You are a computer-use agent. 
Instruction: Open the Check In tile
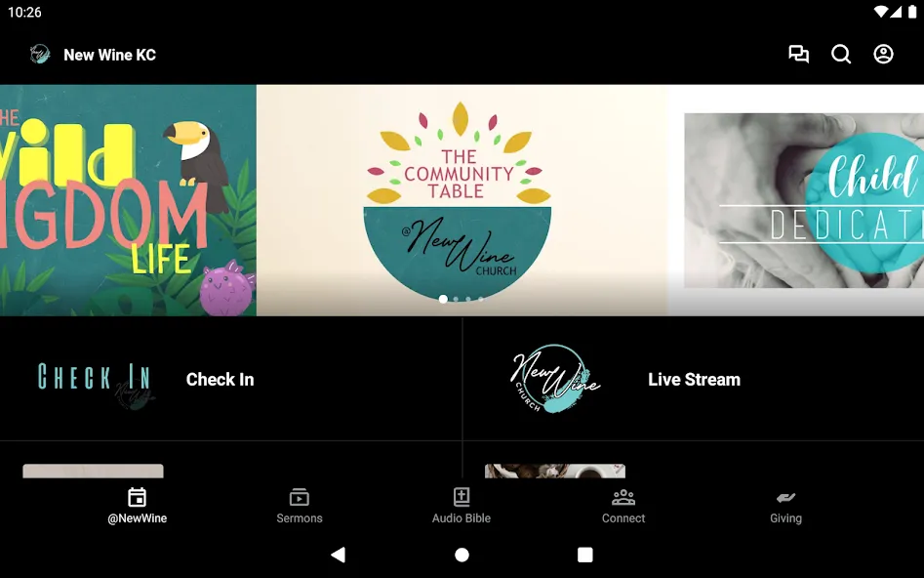point(231,379)
